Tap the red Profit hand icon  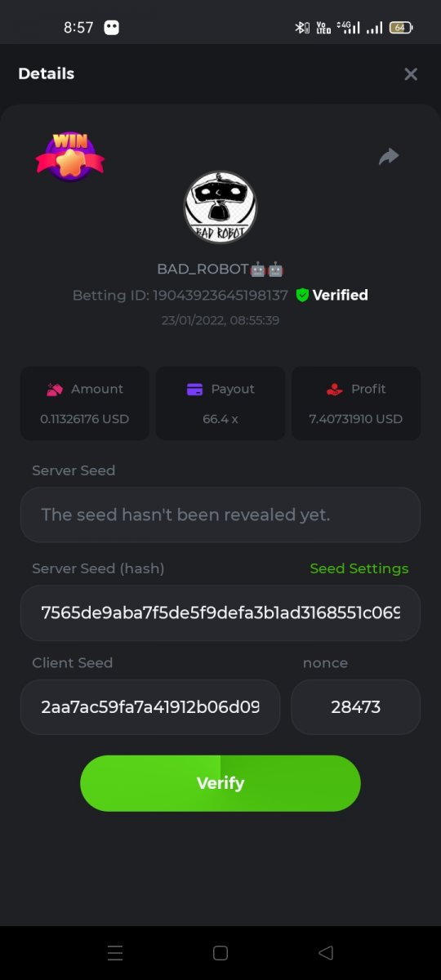pyautogui.click(x=334, y=390)
